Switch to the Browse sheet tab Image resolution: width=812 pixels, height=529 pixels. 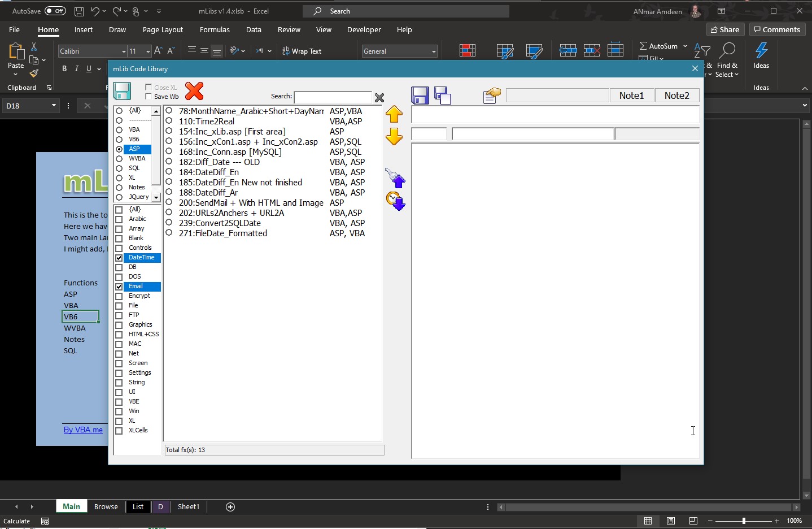click(106, 507)
